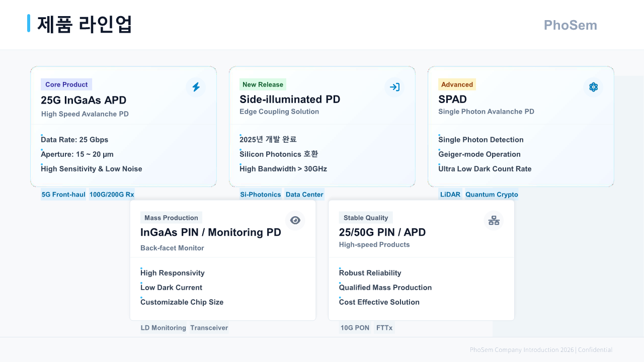Viewport: 644px width, 362px height.
Task: Click the Data Center tag
Action: tap(304, 195)
